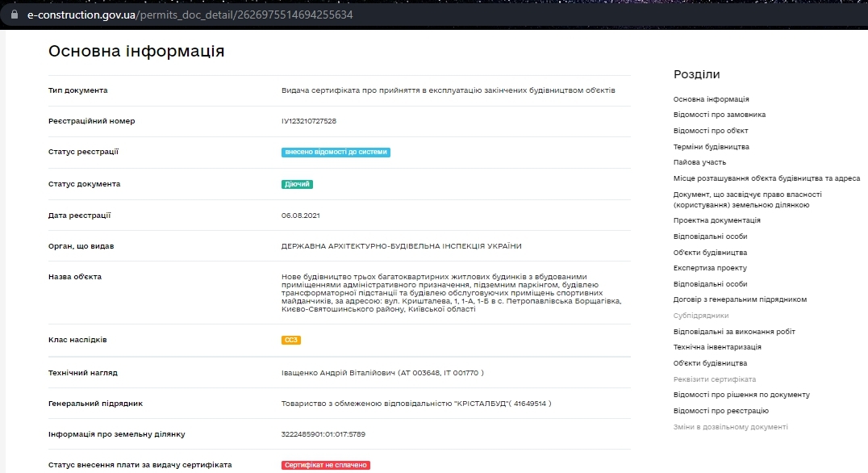Viewport: 868px width, 473px height.
Task: Click the general contractor value 'КРІСТАЛБУД'
Action: (x=415, y=404)
